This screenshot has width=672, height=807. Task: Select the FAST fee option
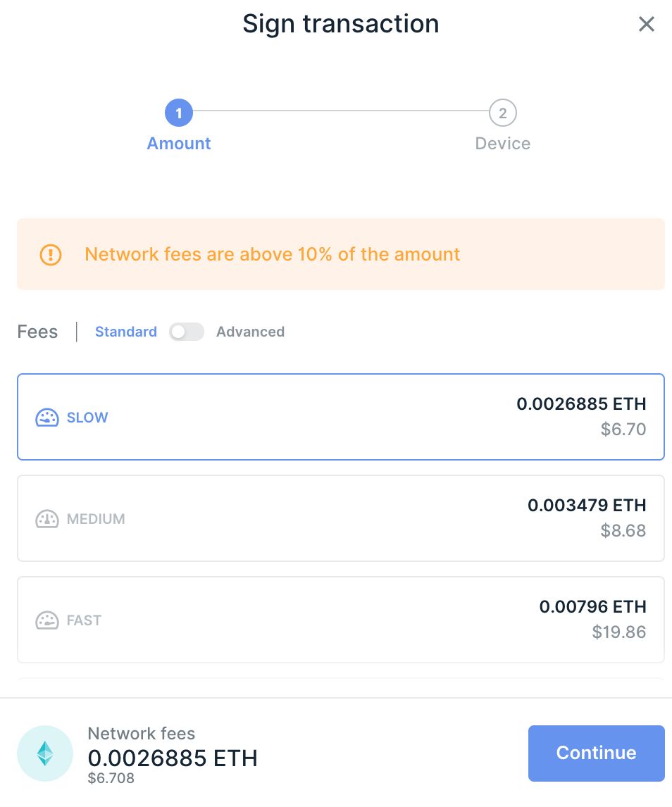pyautogui.click(x=340, y=620)
